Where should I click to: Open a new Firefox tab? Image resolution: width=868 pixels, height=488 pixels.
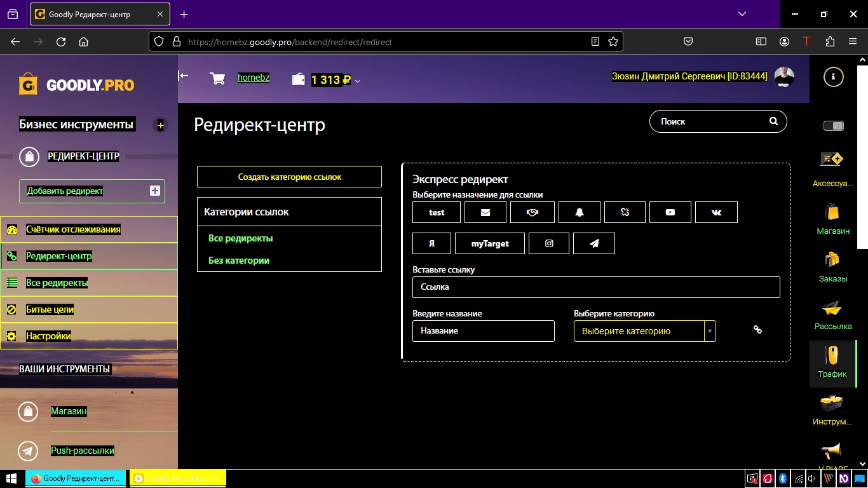pos(184,14)
